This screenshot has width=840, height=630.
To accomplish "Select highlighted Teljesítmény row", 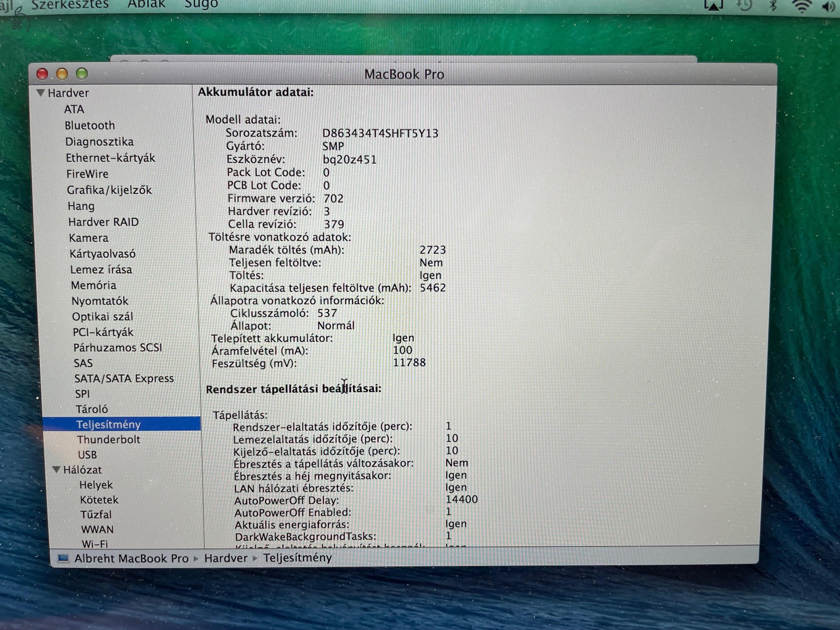I will coord(122,424).
